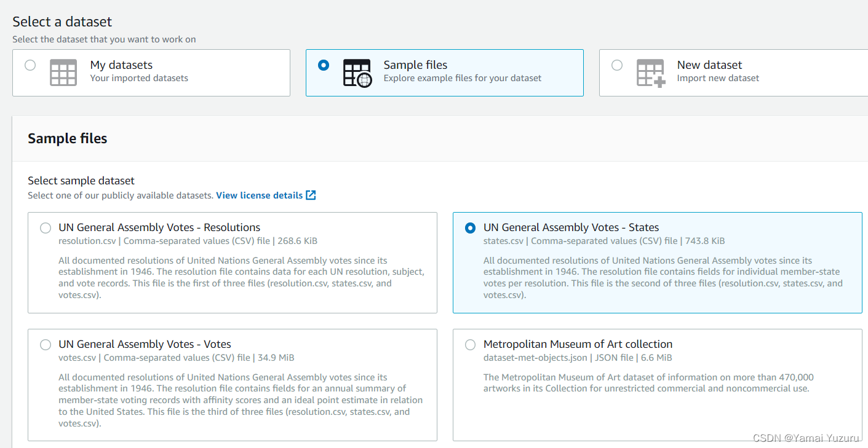Click the resolution.csv dataset description text
This screenshot has width=868, height=448.
point(242,278)
